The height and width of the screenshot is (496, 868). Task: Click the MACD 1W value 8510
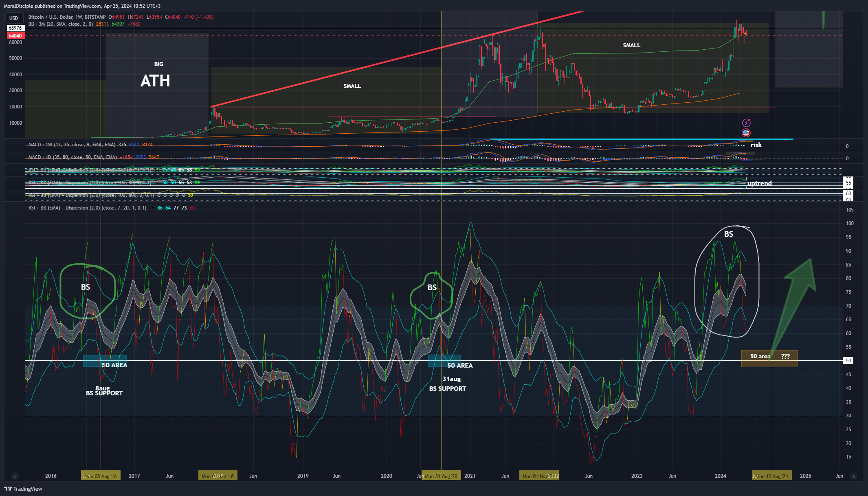[x=134, y=145]
